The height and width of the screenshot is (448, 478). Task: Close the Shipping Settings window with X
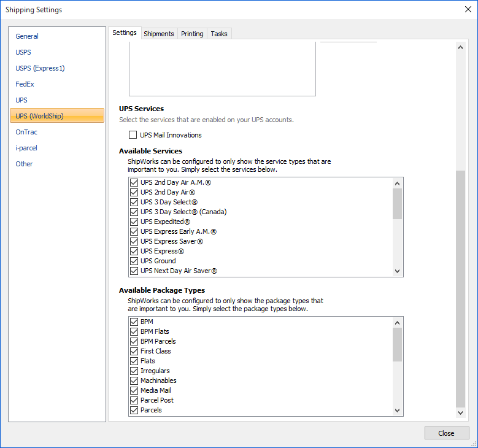468,9
